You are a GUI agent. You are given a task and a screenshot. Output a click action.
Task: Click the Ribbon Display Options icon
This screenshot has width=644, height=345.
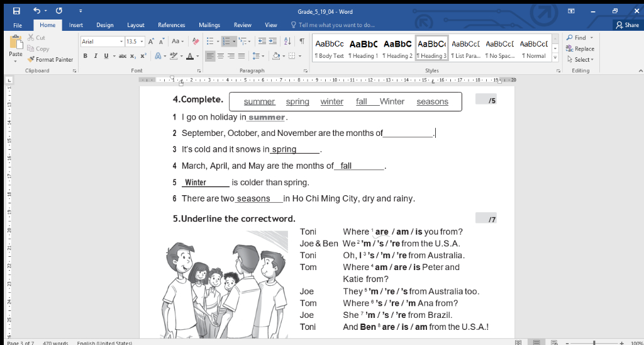click(x=571, y=11)
